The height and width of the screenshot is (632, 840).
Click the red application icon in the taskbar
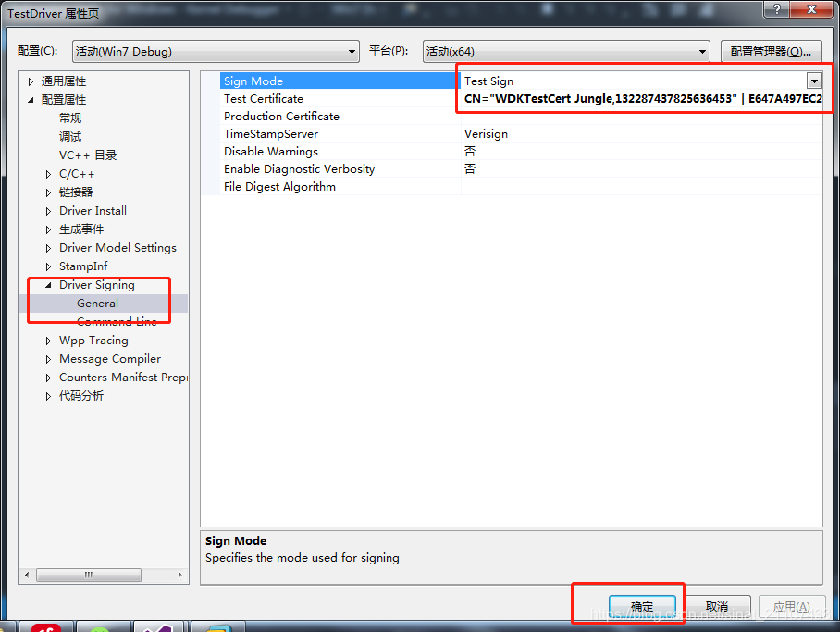[x=45, y=626]
